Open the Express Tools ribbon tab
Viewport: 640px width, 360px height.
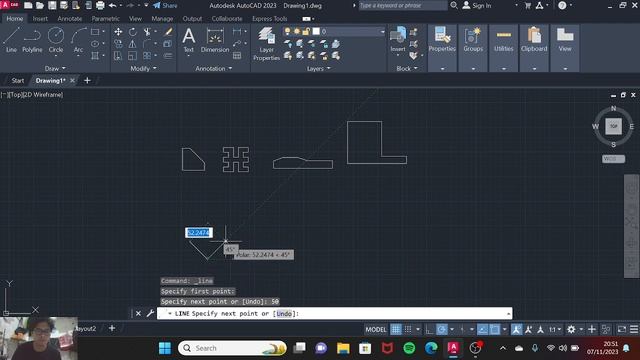pyautogui.click(x=269, y=19)
